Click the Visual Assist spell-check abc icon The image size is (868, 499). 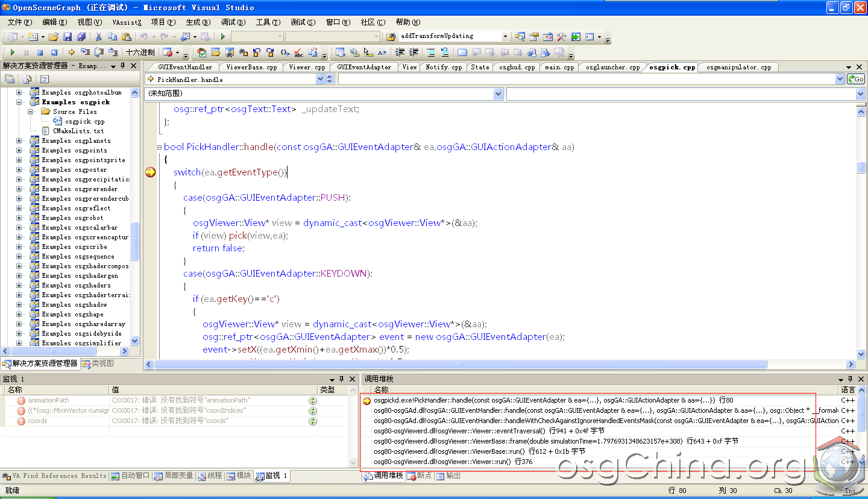(x=298, y=52)
